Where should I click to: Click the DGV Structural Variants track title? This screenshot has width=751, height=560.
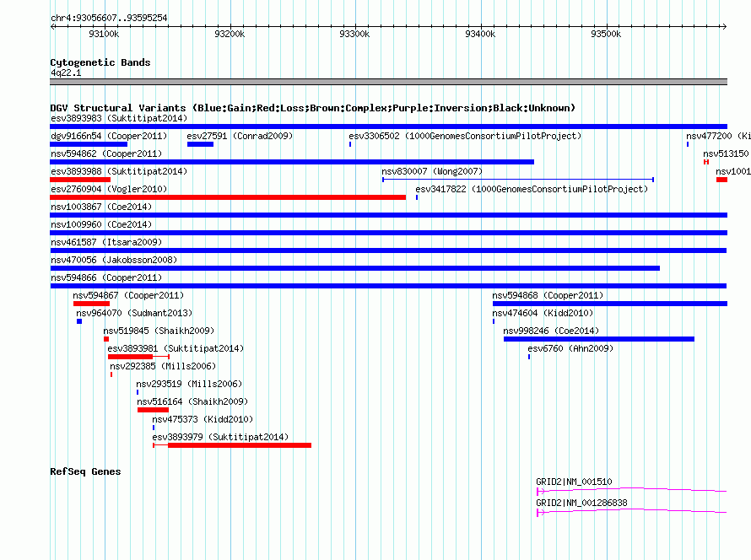click(313, 108)
